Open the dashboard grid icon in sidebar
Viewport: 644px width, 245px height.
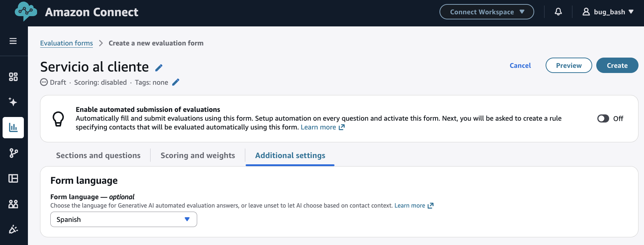[13, 77]
